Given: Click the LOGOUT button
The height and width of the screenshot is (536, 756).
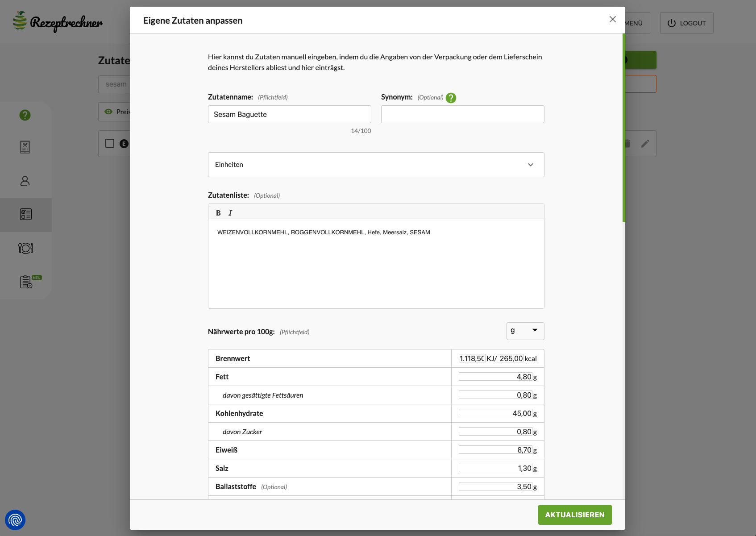Looking at the screenshot, I should point(686,23).
